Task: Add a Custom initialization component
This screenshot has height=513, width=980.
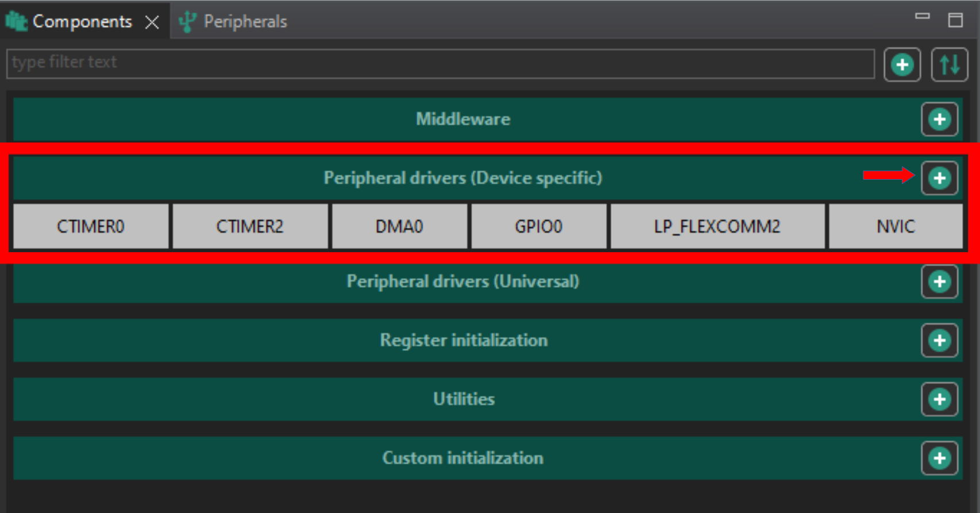Action: click(x=939, y=458)
